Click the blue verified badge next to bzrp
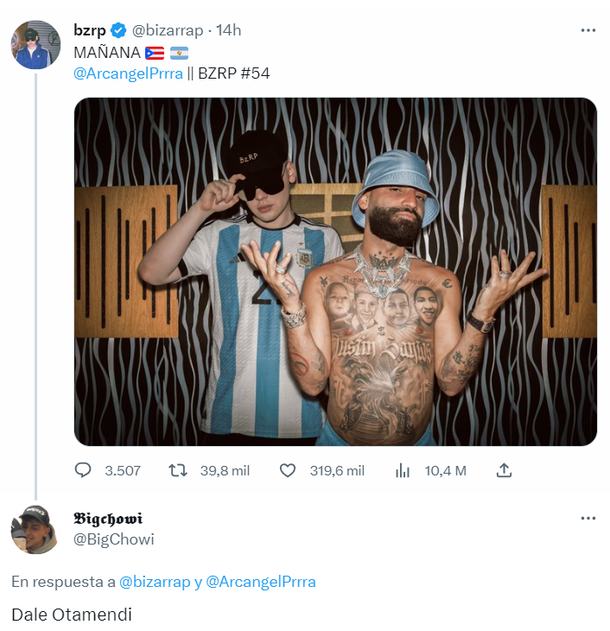Viewport: 610px width, 631px height. point(118,30)
